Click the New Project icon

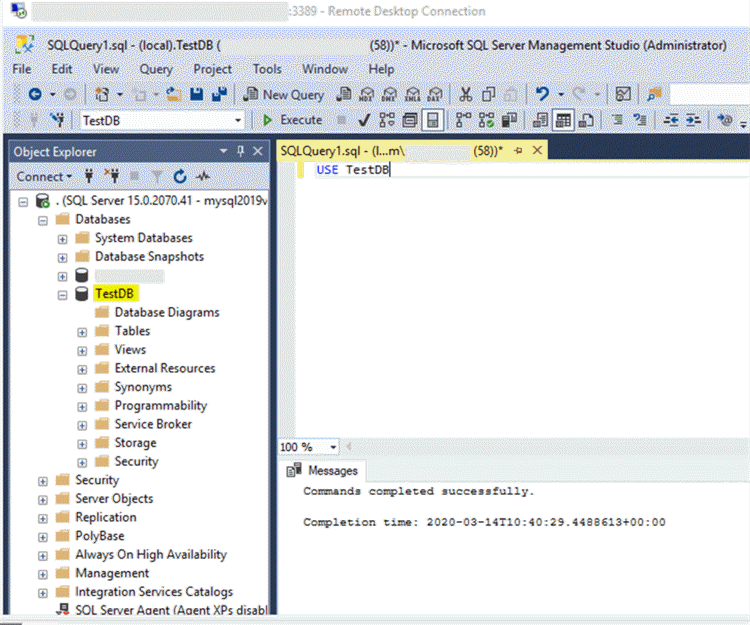tap(102, 94)
